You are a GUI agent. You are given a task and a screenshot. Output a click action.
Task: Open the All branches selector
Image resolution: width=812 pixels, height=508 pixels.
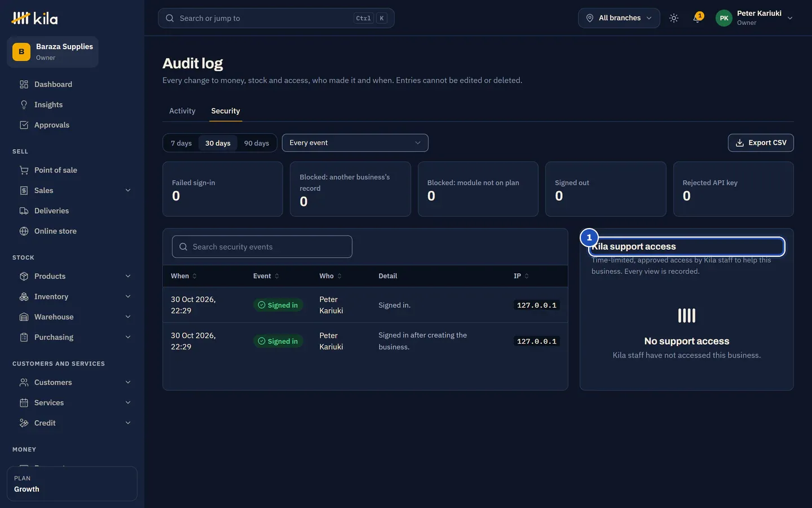point(619,18)
